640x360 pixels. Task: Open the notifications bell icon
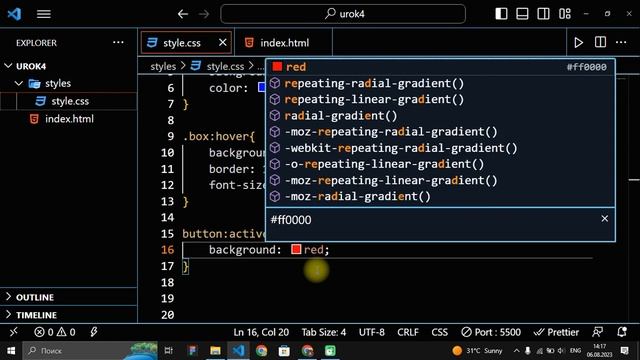tap(622, 332)
